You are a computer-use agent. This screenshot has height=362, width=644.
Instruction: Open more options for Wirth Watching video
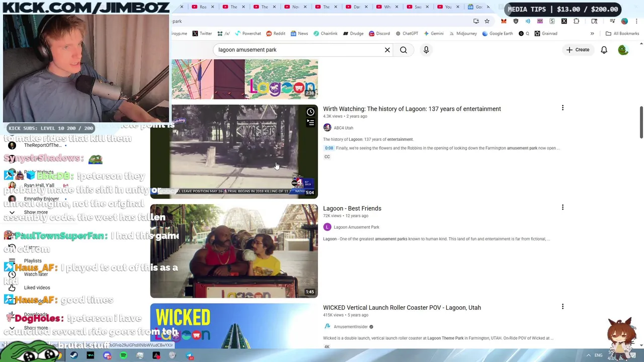(562, 108)
